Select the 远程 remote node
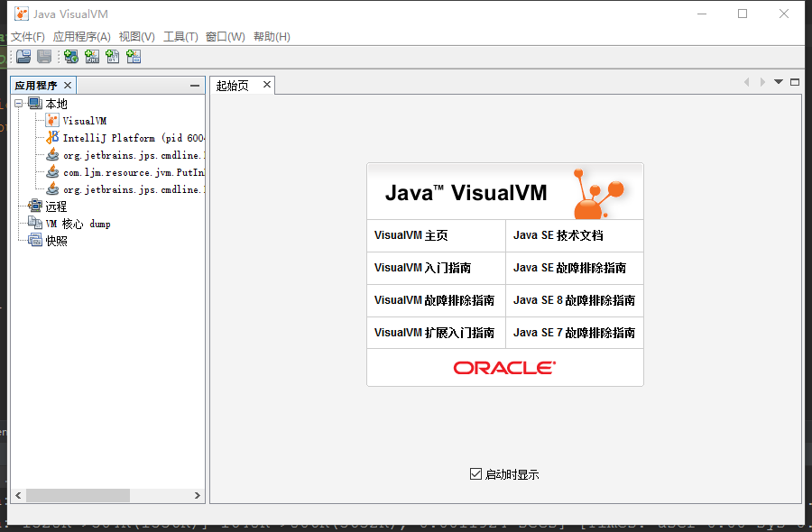The width and height of the screenshot is (812, 532). (56, 206)
